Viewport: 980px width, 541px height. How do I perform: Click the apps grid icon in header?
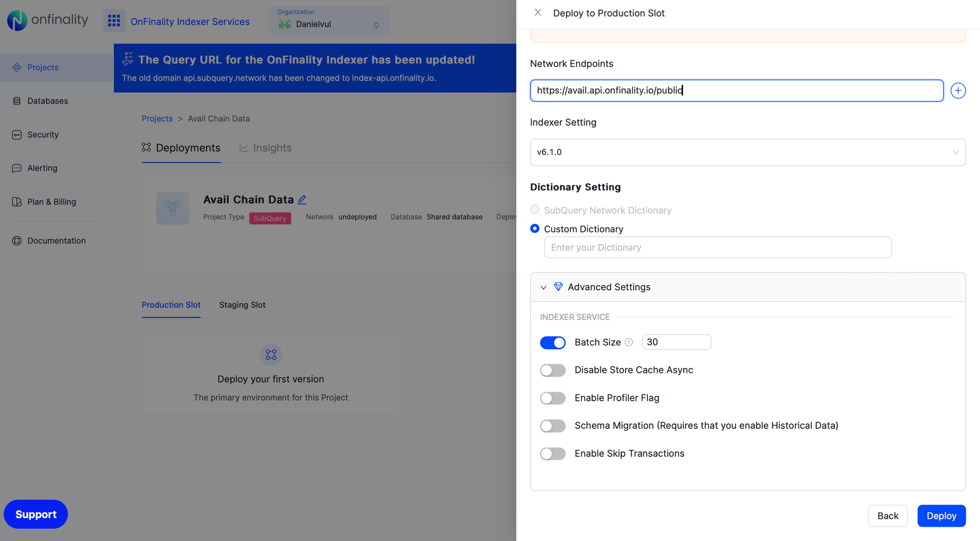[114, 21]
